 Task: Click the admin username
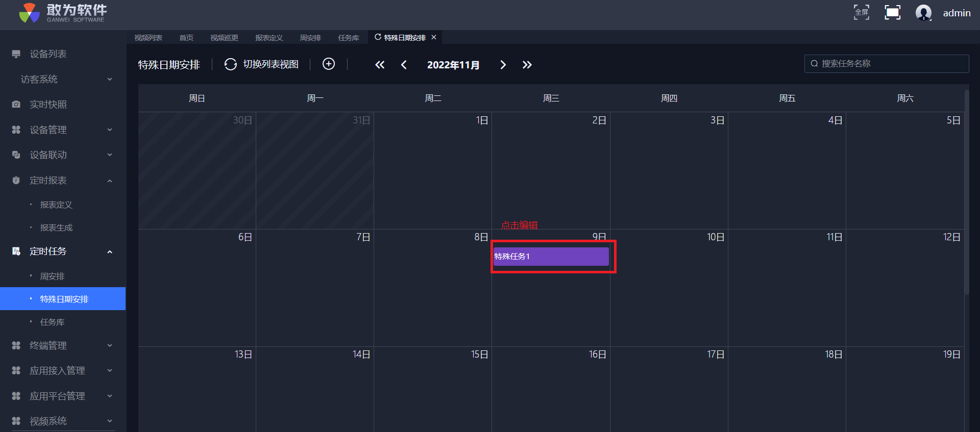(957, 13)
